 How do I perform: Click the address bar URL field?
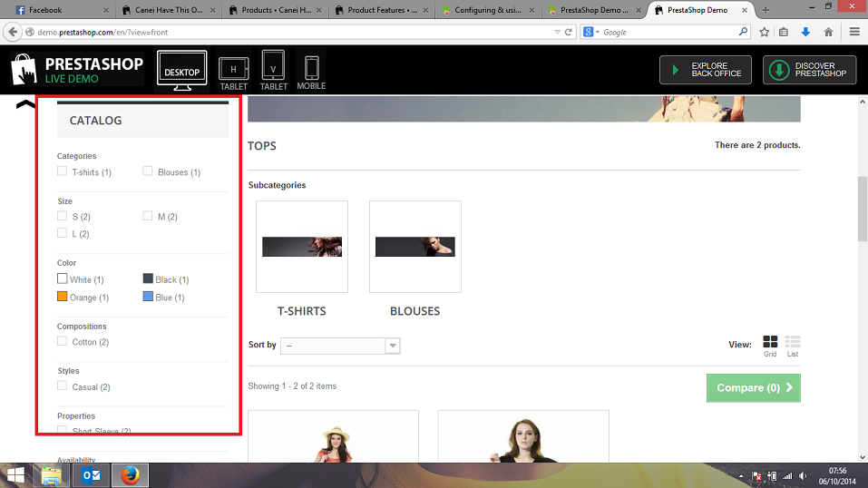point(293,32)
